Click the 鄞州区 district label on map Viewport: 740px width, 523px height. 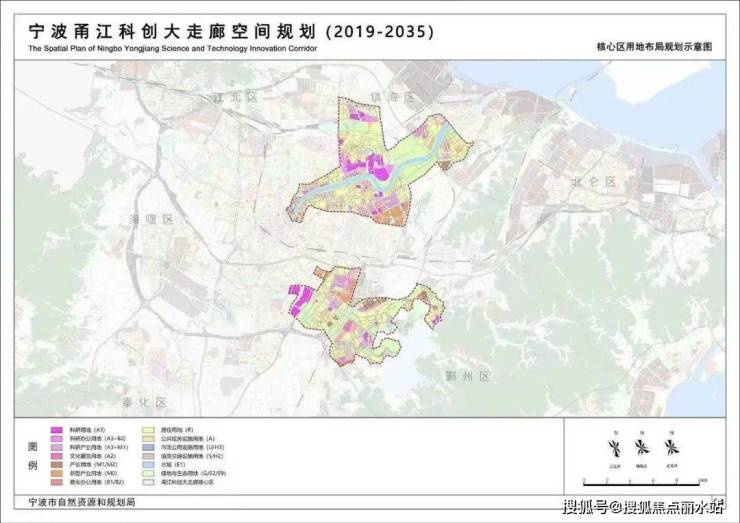tap(468, 376)
